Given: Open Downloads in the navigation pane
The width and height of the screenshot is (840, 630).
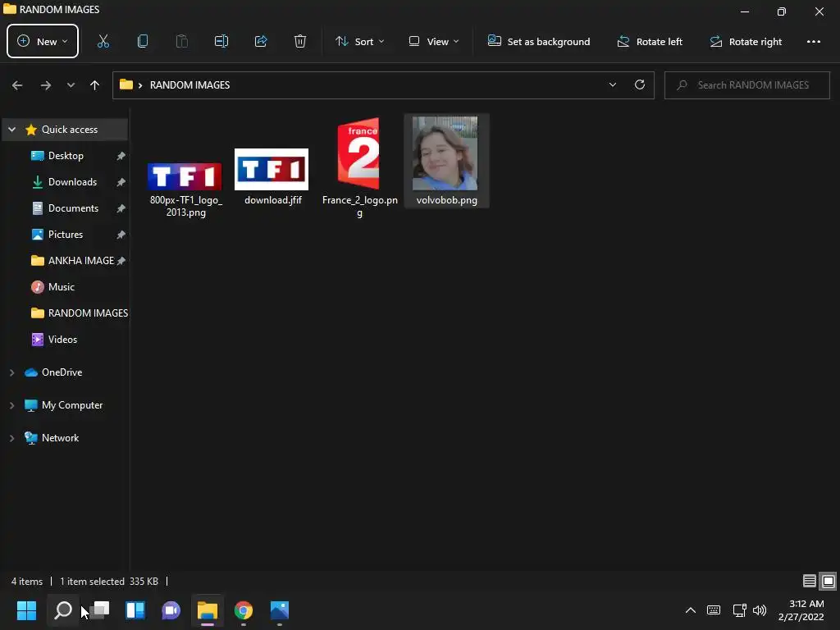Looking at the screenshot, I should click(x=72, y=182).
